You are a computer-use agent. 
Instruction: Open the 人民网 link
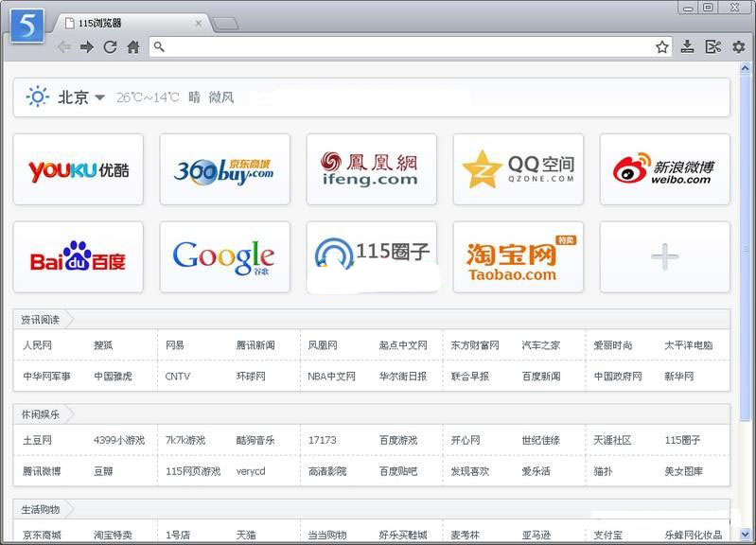point(37,345)
